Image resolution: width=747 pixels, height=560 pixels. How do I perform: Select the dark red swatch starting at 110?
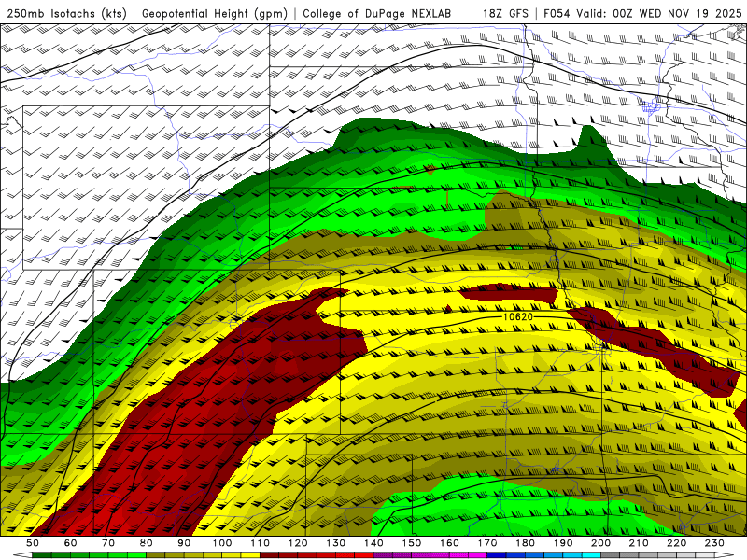point(270,555)
